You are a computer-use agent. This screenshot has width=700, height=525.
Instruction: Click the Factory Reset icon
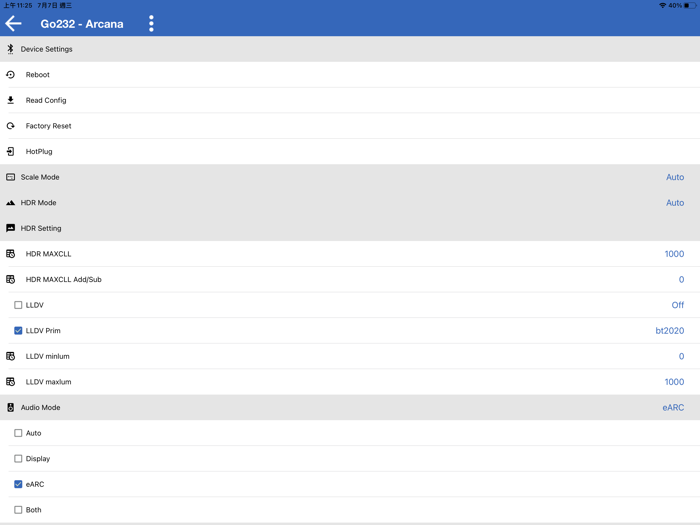[x=10, y=126]
